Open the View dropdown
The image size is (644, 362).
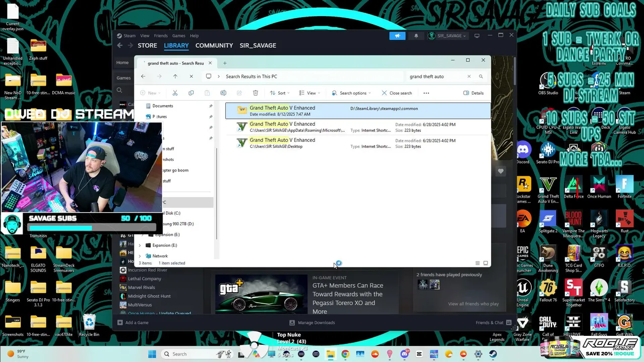[310, 93]
